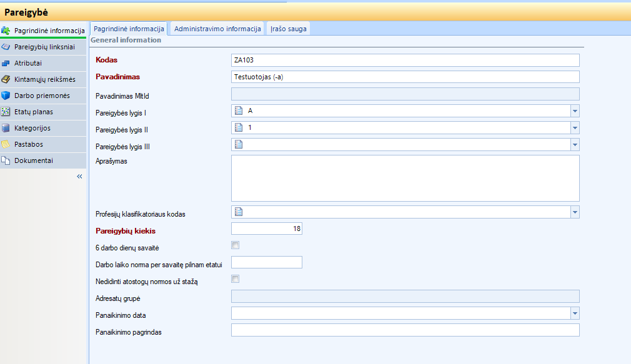Click the Etatų planas grid icon

(x=6, y=112)
